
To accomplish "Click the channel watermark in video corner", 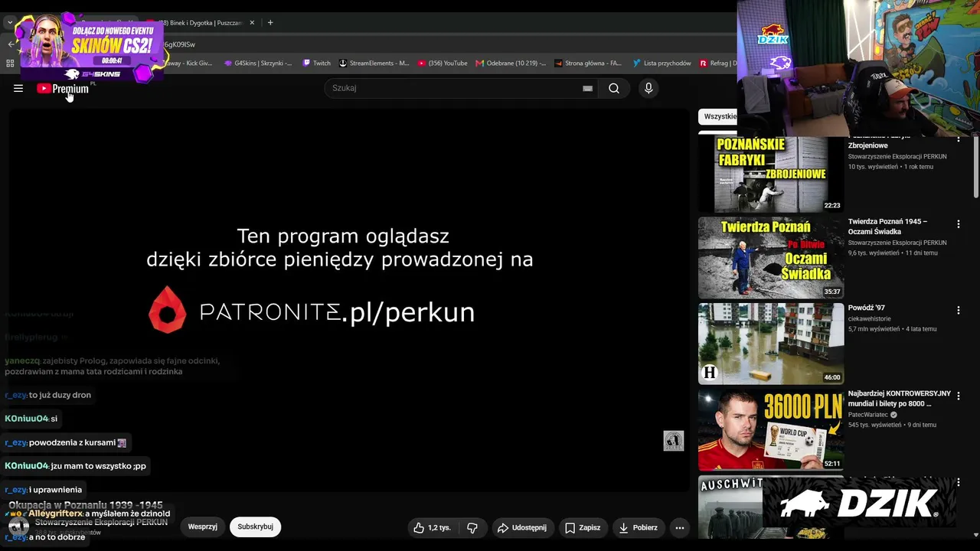I will pos(673,441).
